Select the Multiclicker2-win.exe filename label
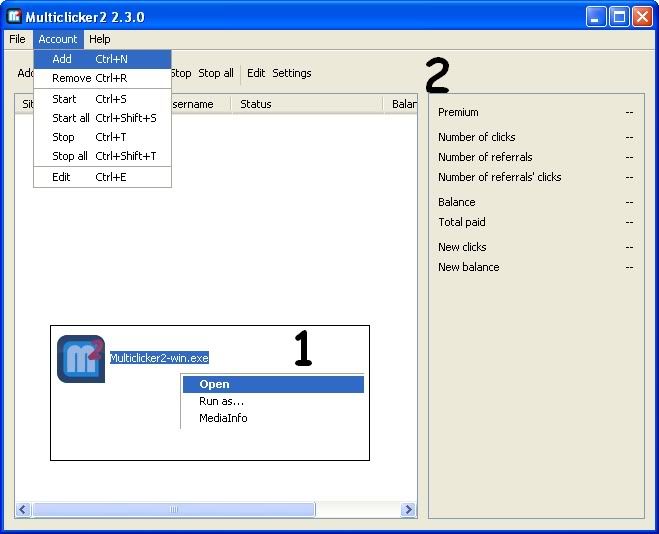659x534 pixels. click(159, 358)
